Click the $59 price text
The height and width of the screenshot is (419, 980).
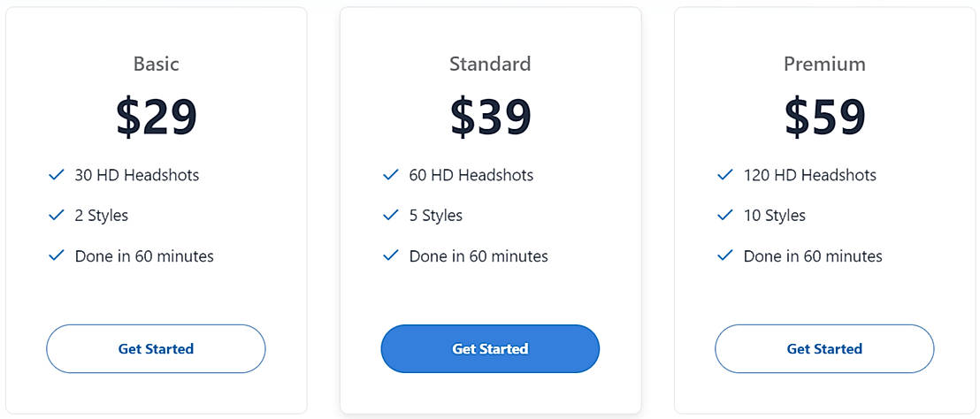pos(824,117)
